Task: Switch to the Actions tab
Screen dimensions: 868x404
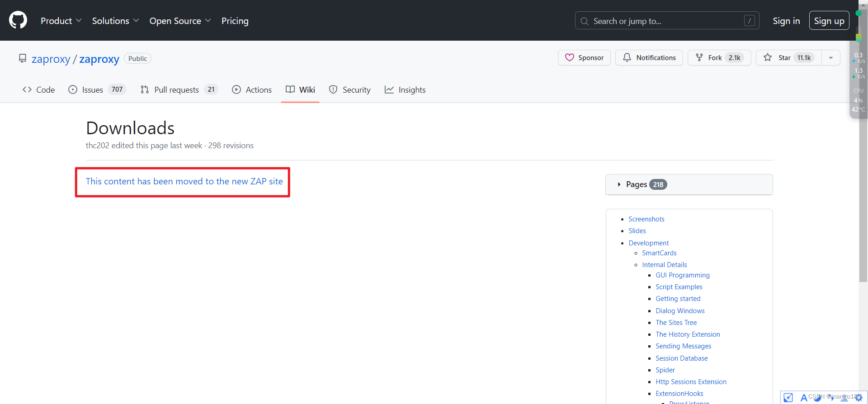Action: (252, 89)
